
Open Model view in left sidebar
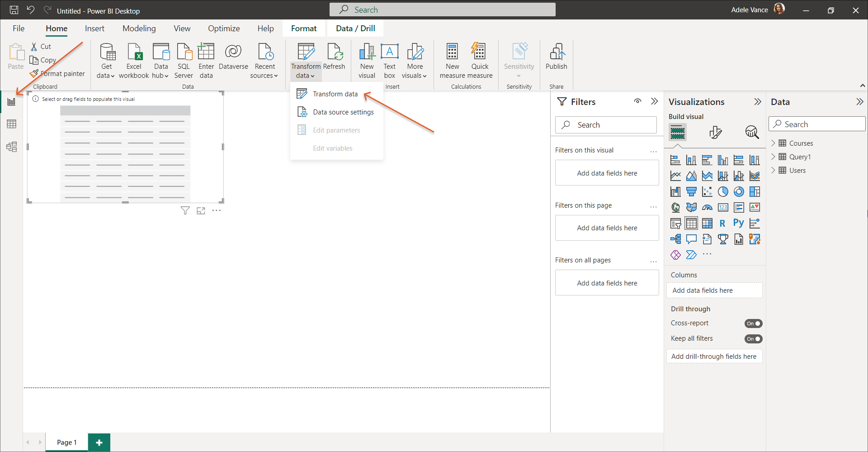point(12,147)
